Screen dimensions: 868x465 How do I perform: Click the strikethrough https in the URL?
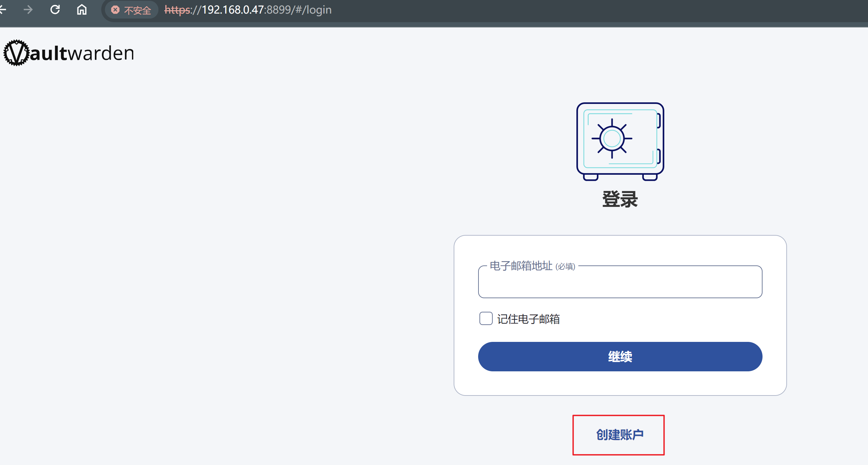[178, 10]
